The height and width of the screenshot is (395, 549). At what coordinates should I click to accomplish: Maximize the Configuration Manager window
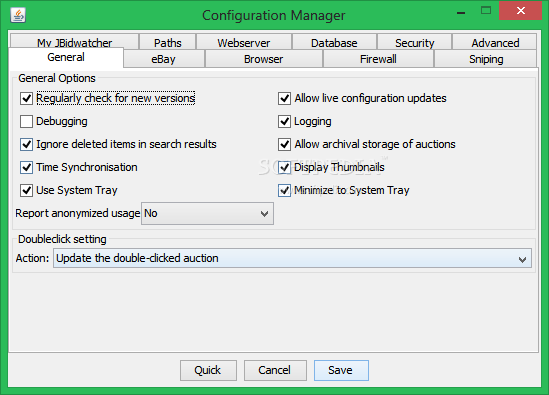coord(486,11)
